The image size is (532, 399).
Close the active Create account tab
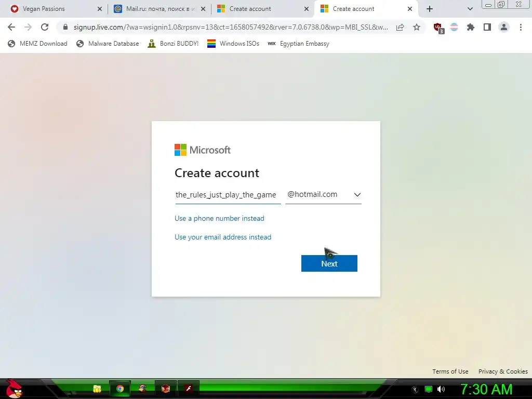(x=410, y=9)
